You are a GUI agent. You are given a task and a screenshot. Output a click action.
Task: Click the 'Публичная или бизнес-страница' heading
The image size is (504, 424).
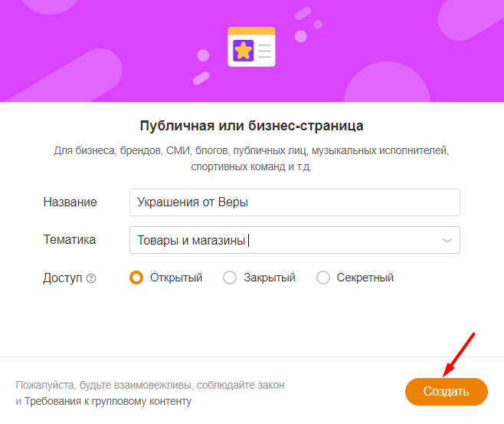tap(252, 125)
